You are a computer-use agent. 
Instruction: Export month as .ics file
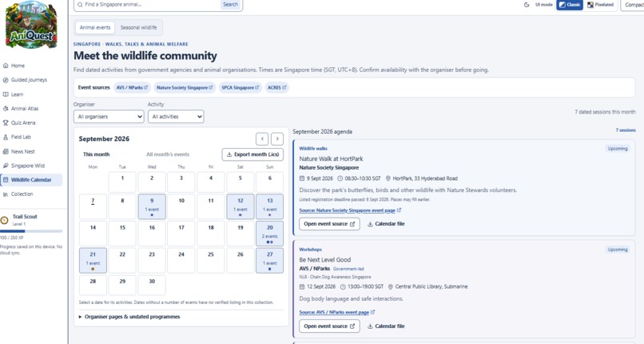(x=252, y=154)
